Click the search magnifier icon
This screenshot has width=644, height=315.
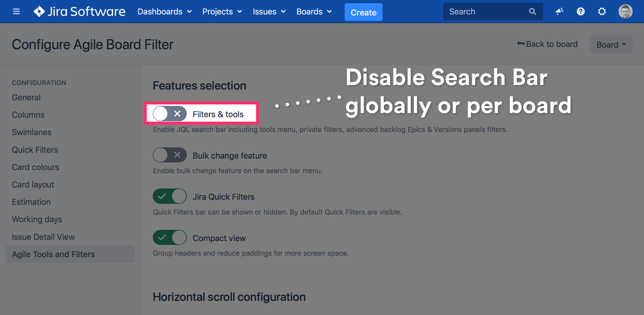pyautogui.click(x=532, y=12)
